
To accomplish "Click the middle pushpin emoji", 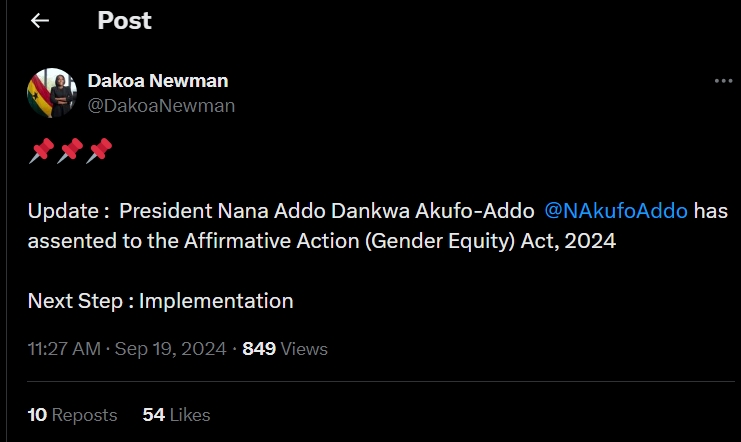I will [70, 151].
